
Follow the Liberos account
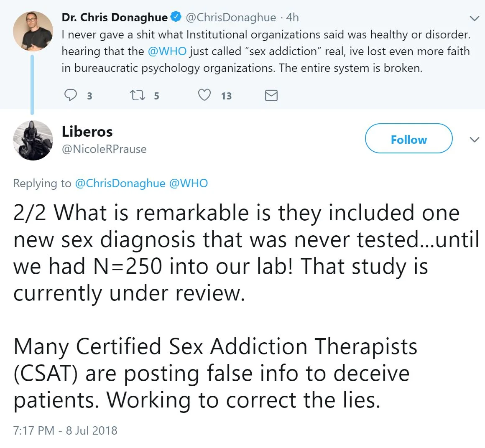click(x=408, y=139)
